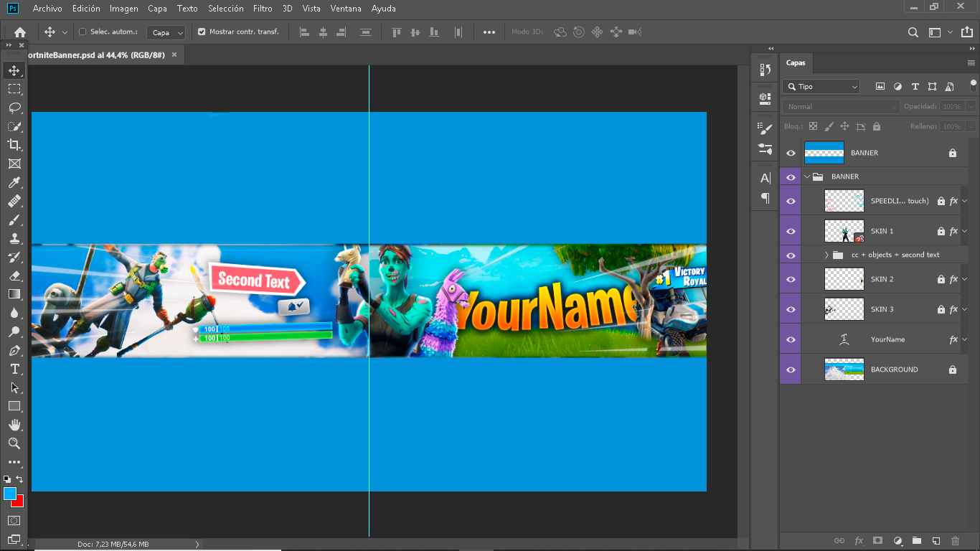The width and height of the screenshot is (980, 551).
Task: Click the foreground blue color swatch
Action: click(x=9, y=493)
